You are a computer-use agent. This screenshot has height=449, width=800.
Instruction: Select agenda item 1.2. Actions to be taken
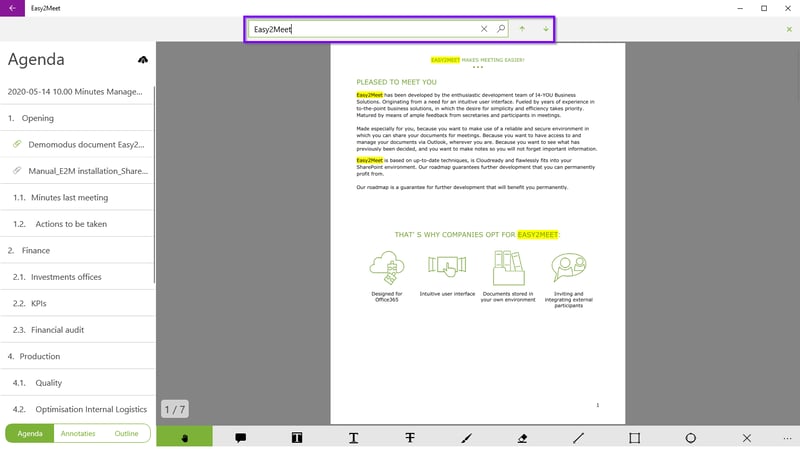tap(77, 224)
